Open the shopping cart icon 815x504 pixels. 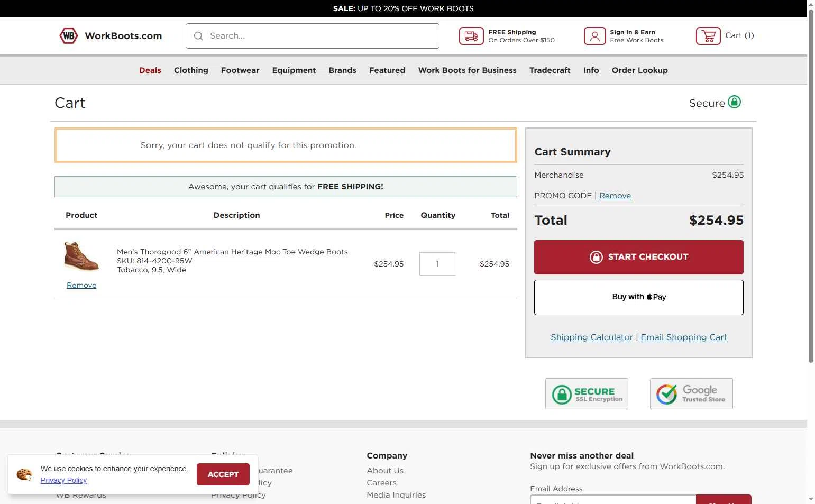(x=708, y=36)
